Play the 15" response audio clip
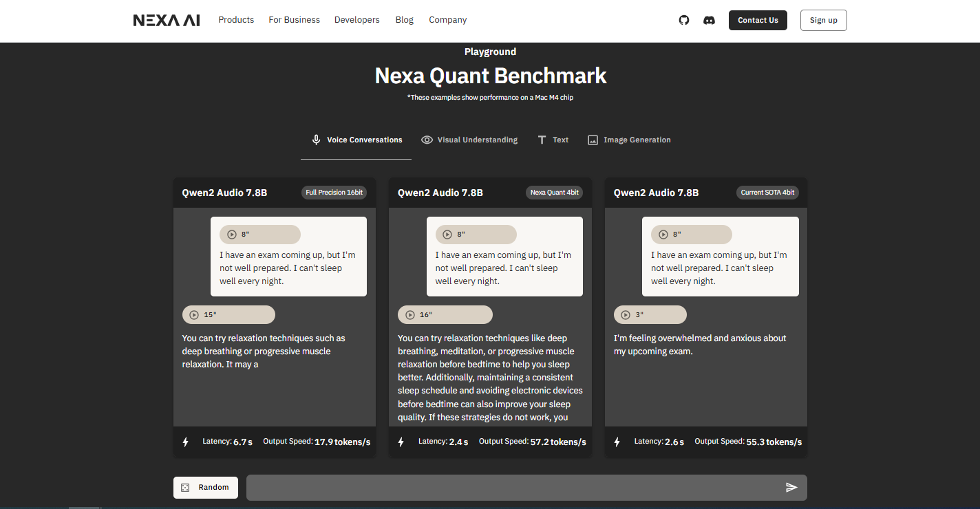Viewport: 980px width, 509px height. (195, 315)
